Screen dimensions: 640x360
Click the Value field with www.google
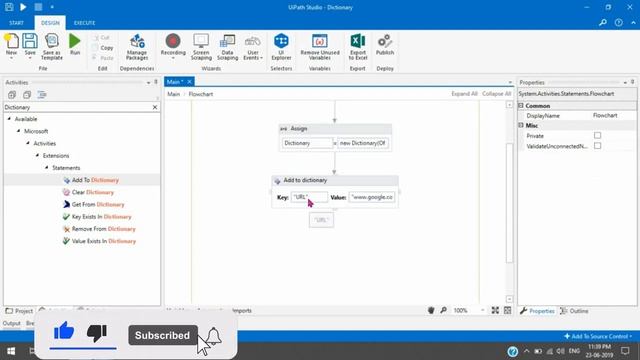(372, 197)
